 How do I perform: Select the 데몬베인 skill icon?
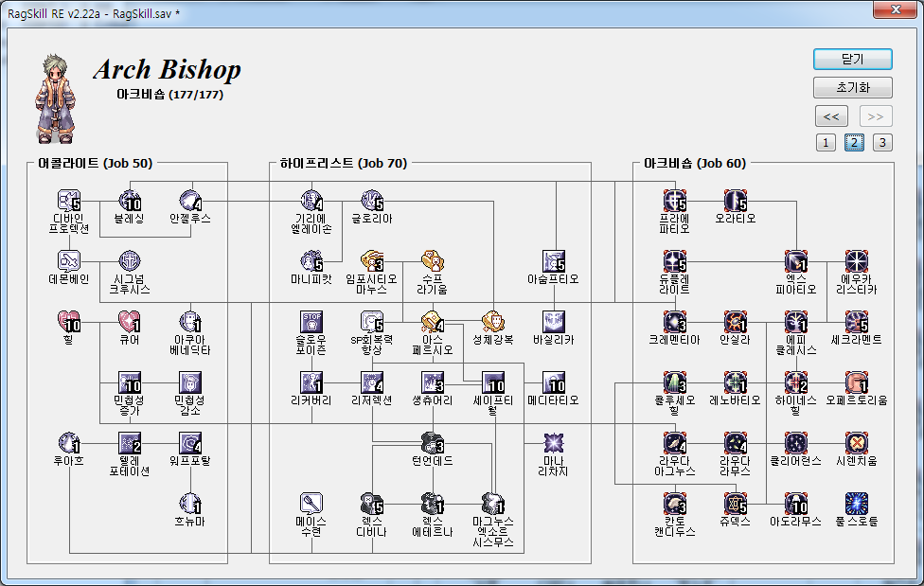[x=69, y=261]
